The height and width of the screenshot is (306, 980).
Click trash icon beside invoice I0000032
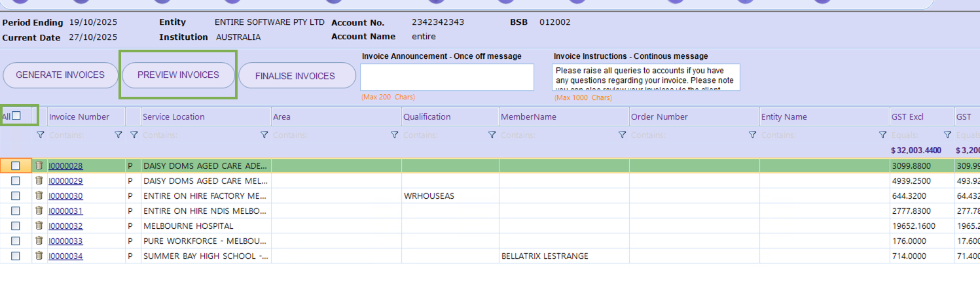pos(39,226)
